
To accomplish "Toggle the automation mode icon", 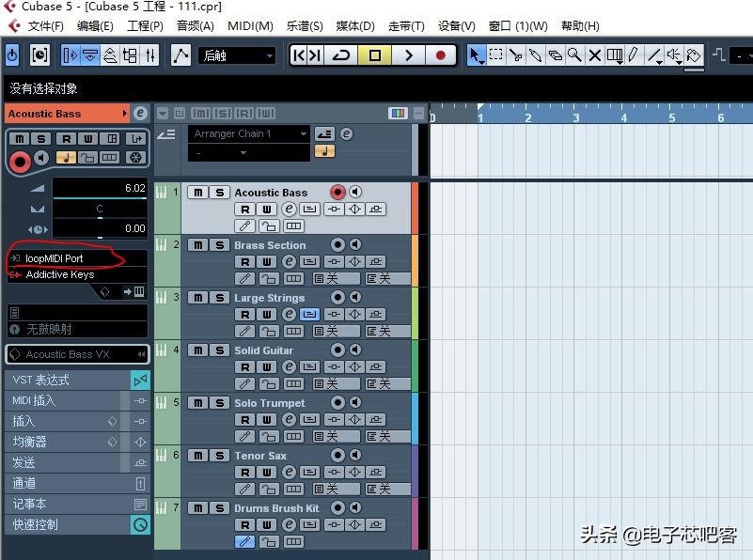I will coord(181,55).
